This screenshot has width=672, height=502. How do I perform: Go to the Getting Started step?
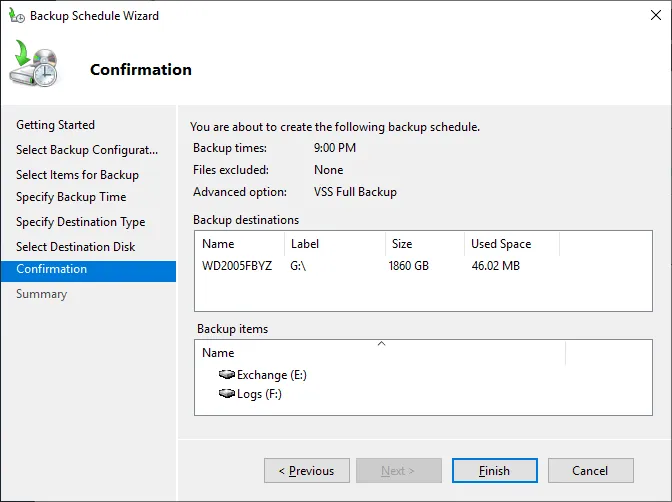click(x=55, y=125)
